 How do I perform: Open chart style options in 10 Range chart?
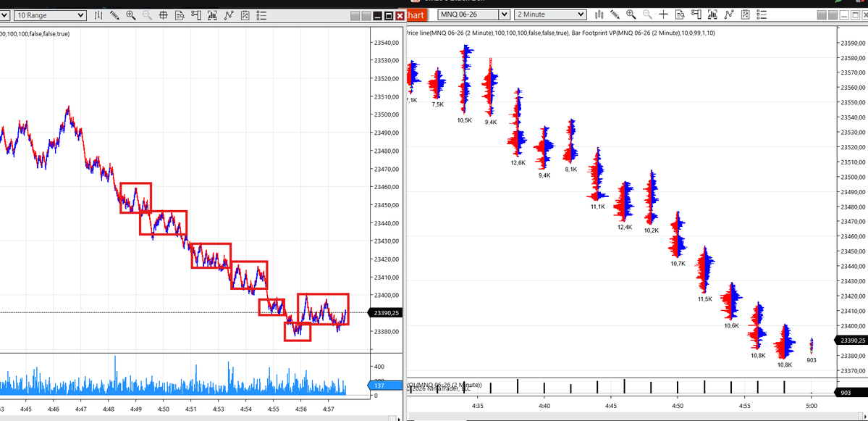click(x=98, y=15)
